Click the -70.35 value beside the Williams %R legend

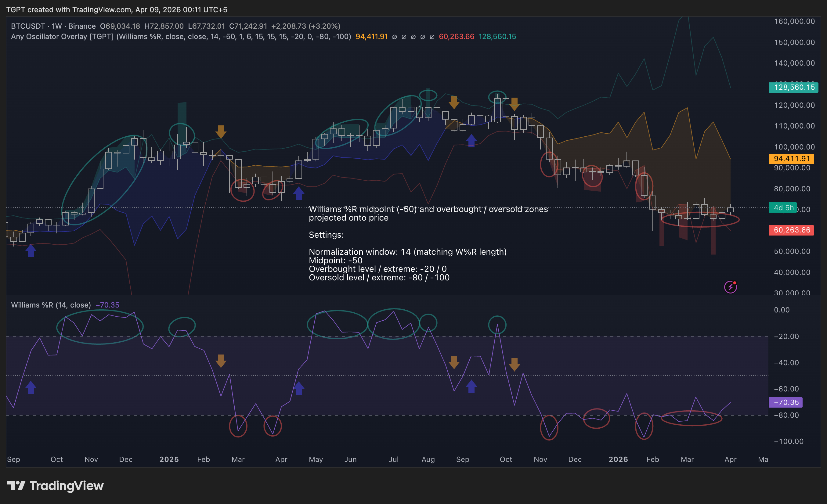(x=107, y=305)
